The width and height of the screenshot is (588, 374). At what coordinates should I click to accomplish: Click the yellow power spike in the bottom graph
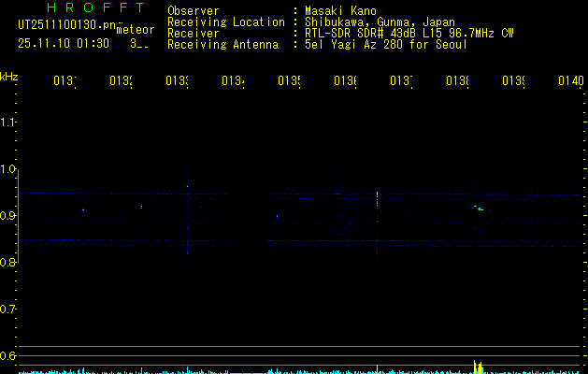(478, 367)
